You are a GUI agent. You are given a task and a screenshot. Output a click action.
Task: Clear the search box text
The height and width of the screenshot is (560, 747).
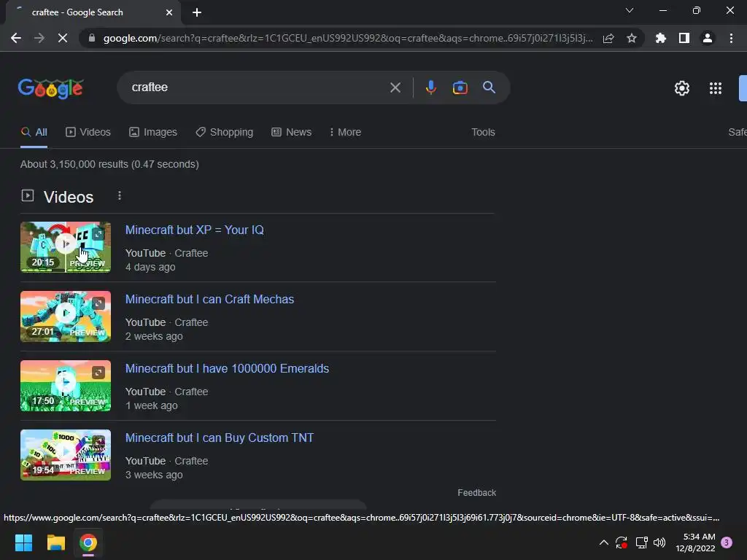395,87
